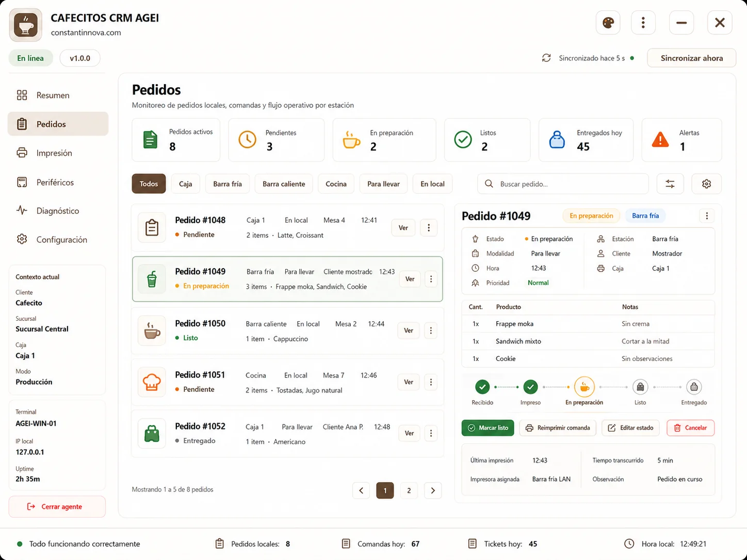Open three-dot menu for Pedido #1048
Image resolution: width=747 pixels, height=560 pixels.
429,227
